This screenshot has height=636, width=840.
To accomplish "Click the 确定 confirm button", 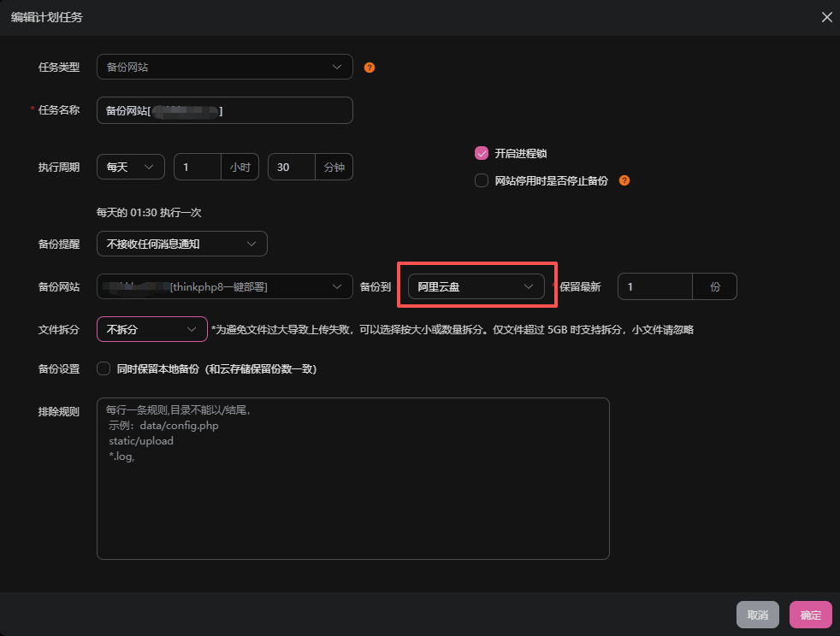I will [x=809, y=615].
